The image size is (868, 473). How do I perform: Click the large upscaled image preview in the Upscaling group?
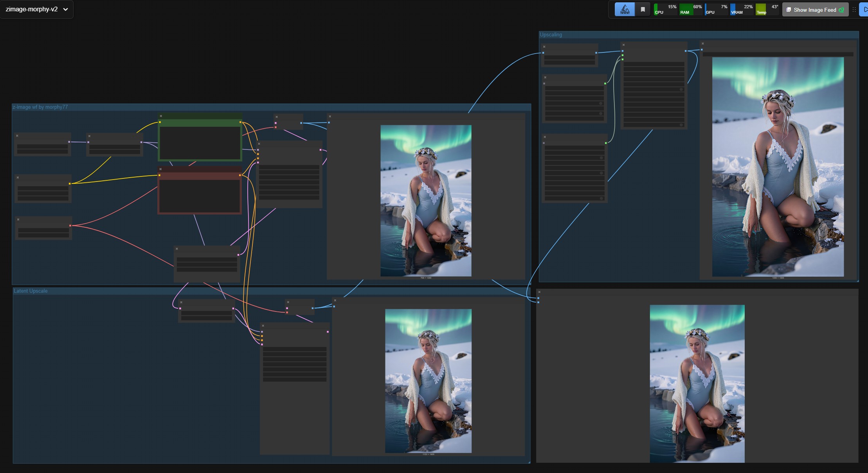point(778,167)
